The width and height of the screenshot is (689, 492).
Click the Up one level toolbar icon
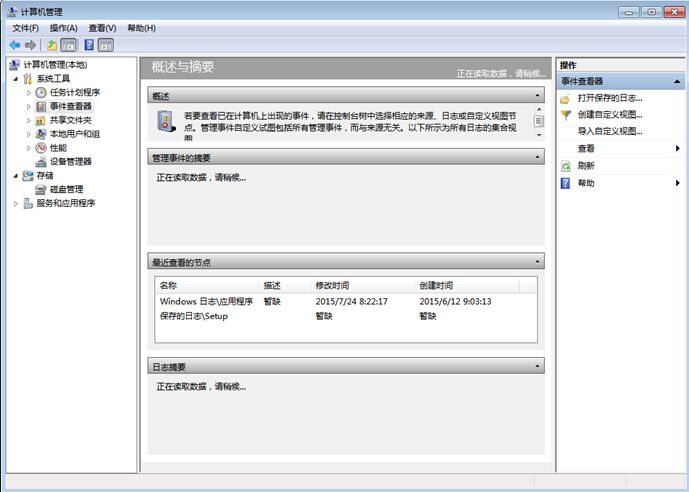pyautogui.click(x=52, y=45)
